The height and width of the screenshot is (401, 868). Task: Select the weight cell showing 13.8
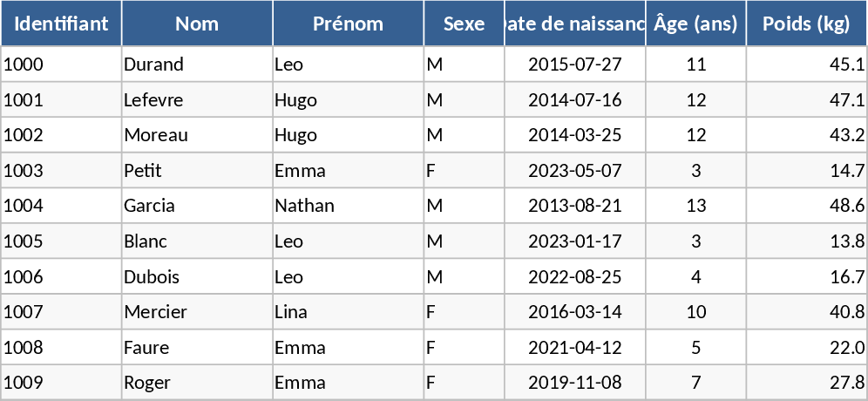coord(806,241)
